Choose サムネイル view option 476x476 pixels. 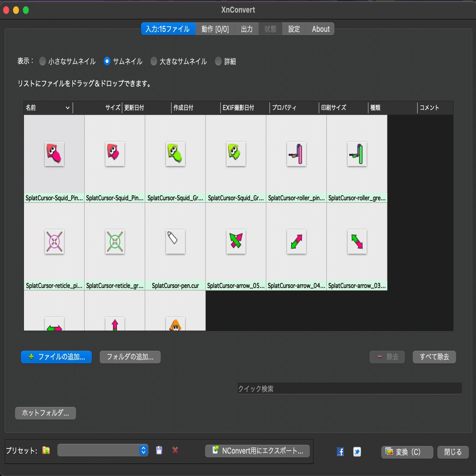coord(123,61)
